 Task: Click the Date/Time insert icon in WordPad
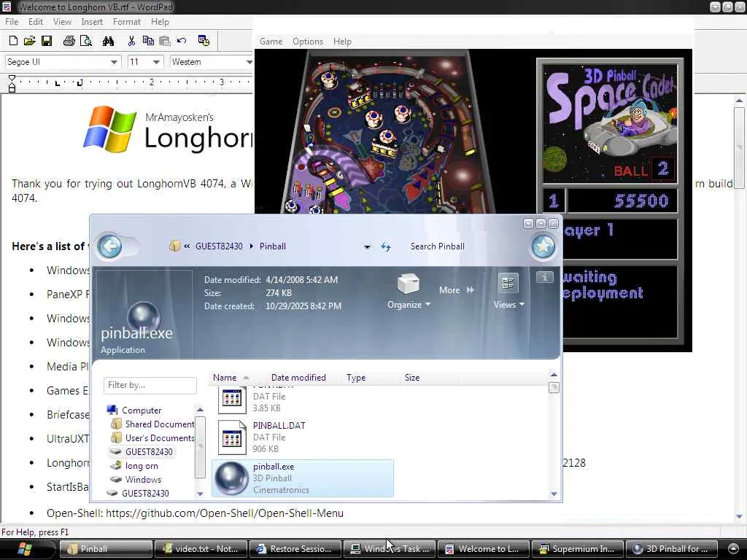click(204, 41)
